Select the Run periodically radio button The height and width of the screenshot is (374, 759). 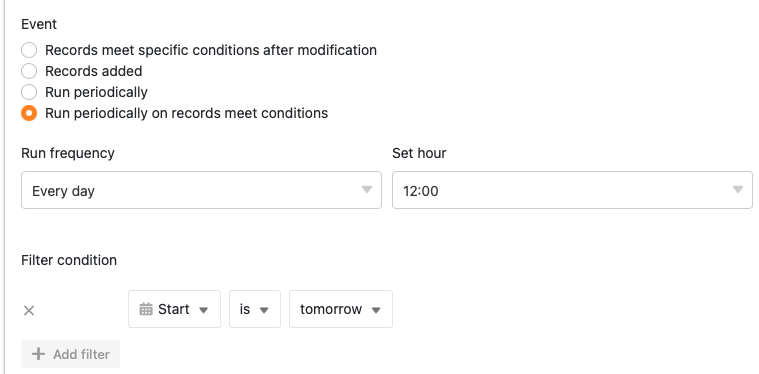coord(29,92)
